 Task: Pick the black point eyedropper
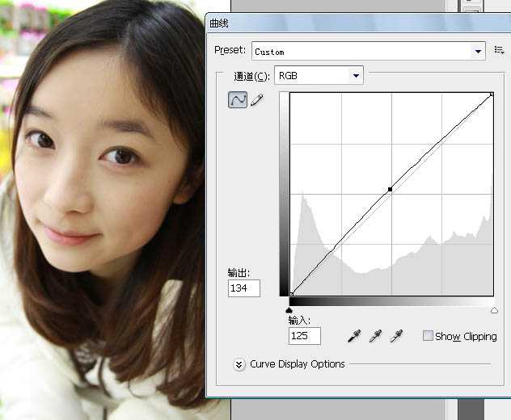pyautogui.click(x=353, y=336)
